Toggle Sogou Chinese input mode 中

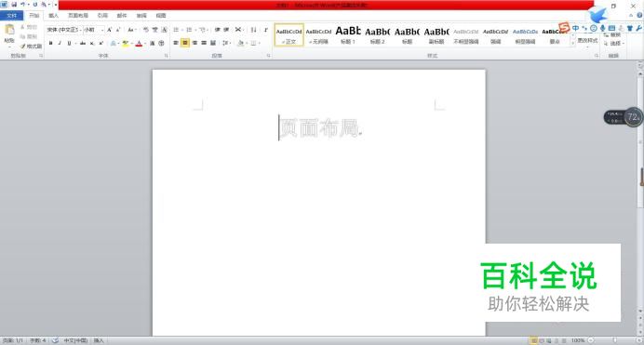[x=576, y=28]
